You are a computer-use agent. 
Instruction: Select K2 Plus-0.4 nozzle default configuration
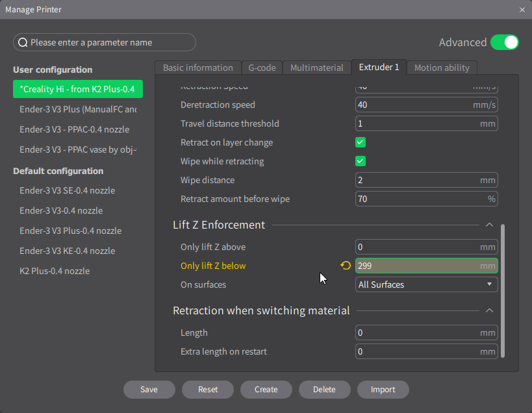coord(55,271)
